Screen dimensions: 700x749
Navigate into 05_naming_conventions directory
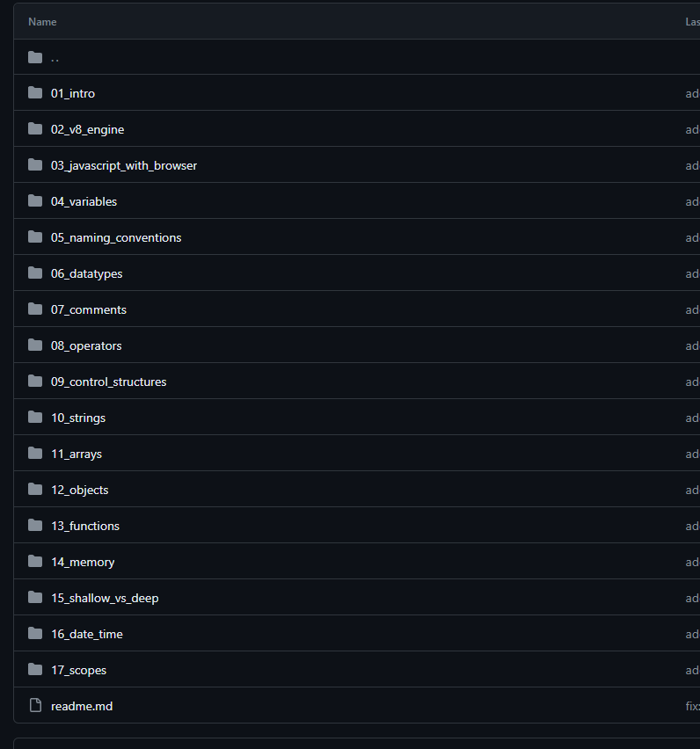point(115,237)
